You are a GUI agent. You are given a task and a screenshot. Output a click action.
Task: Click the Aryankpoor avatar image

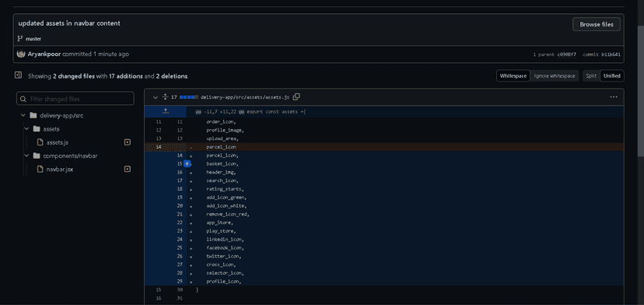click(x=21, y=54)
